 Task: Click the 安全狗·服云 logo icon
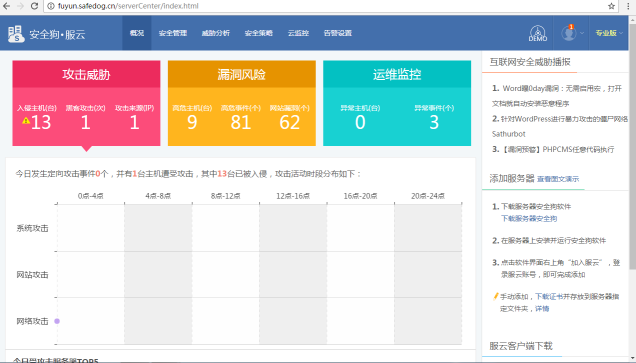[x=16, y=34]
